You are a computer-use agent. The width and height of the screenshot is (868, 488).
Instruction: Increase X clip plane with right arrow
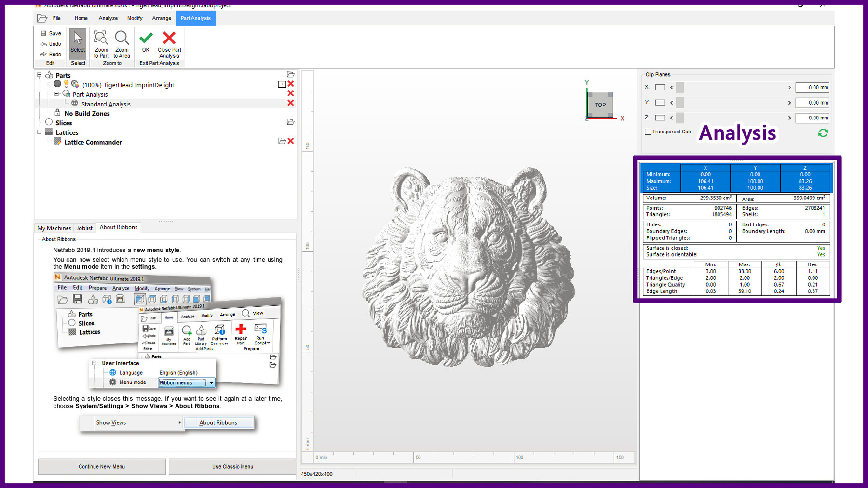(x=789, y=88)
